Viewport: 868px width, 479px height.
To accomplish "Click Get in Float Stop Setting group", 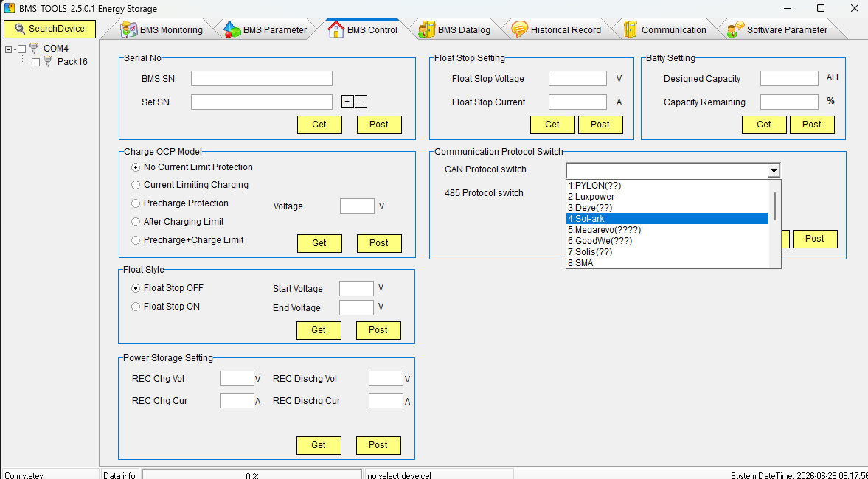I will (x=552, y=125).
